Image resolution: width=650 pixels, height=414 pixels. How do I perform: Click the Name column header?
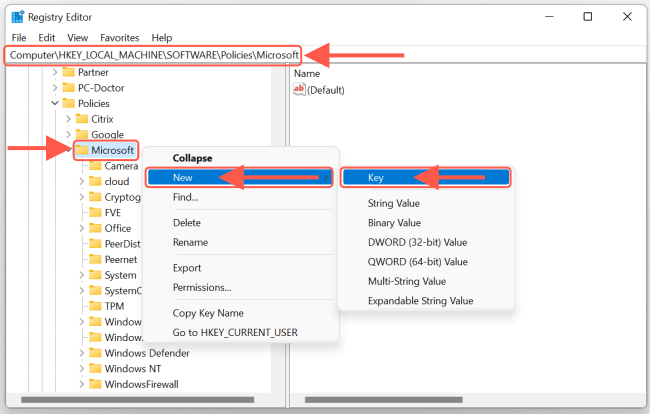click(308, 73)
